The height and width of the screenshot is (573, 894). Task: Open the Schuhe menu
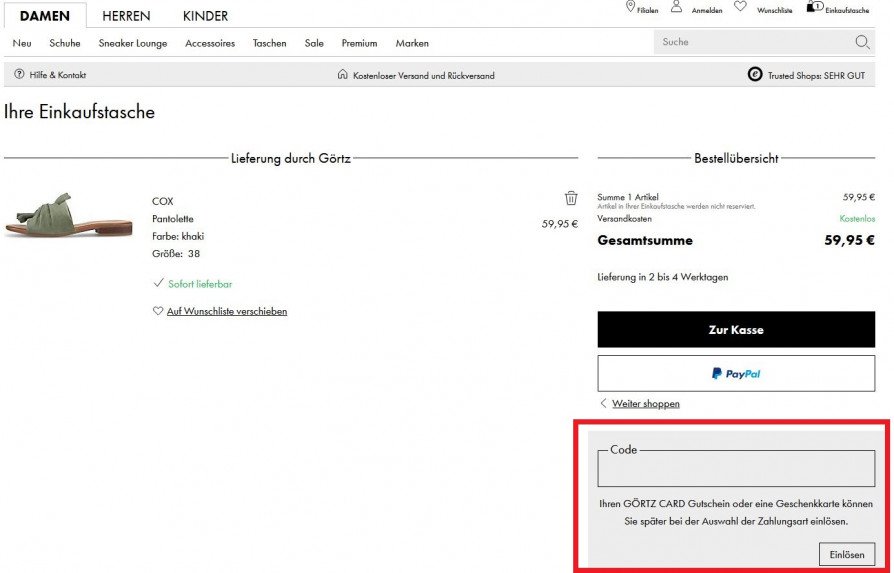pos(65,43)
